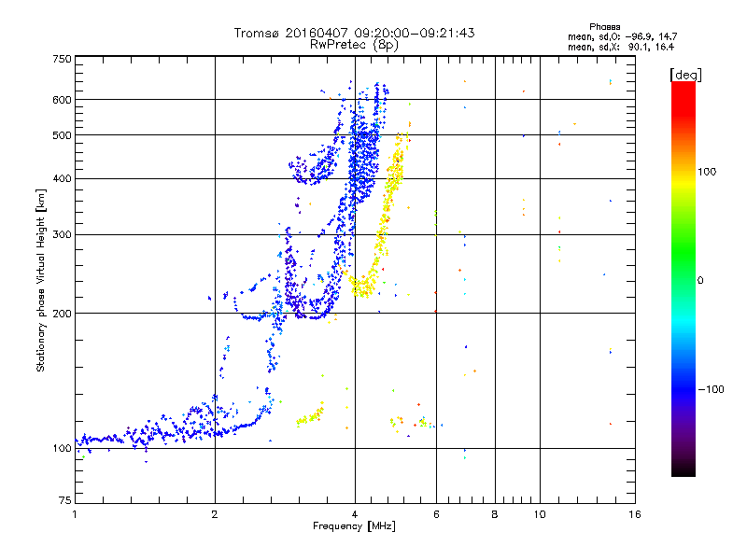Select the "mean, sd,X: 90.1, 16.4" line

[621, 47]
